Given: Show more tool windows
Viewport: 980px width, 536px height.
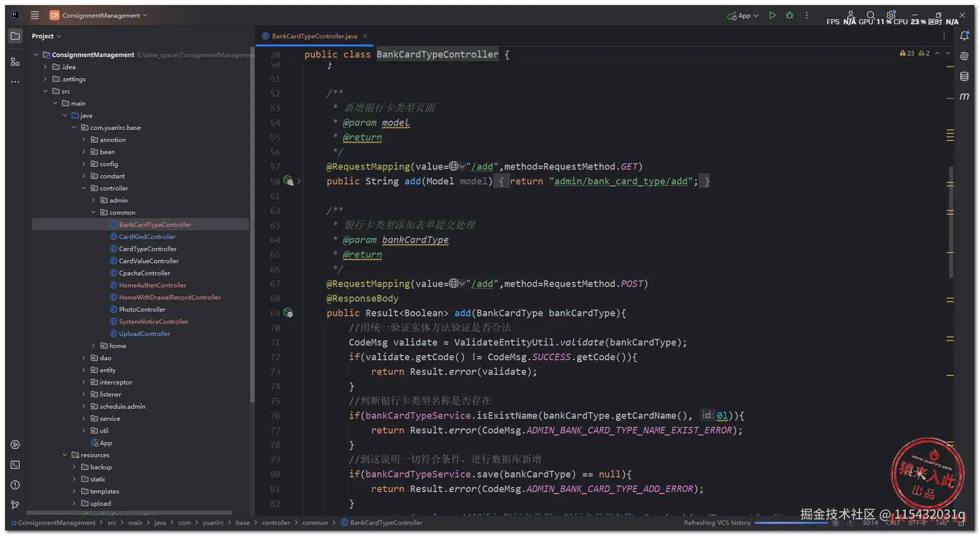Looking at the screenshot, I should point(15,81).
